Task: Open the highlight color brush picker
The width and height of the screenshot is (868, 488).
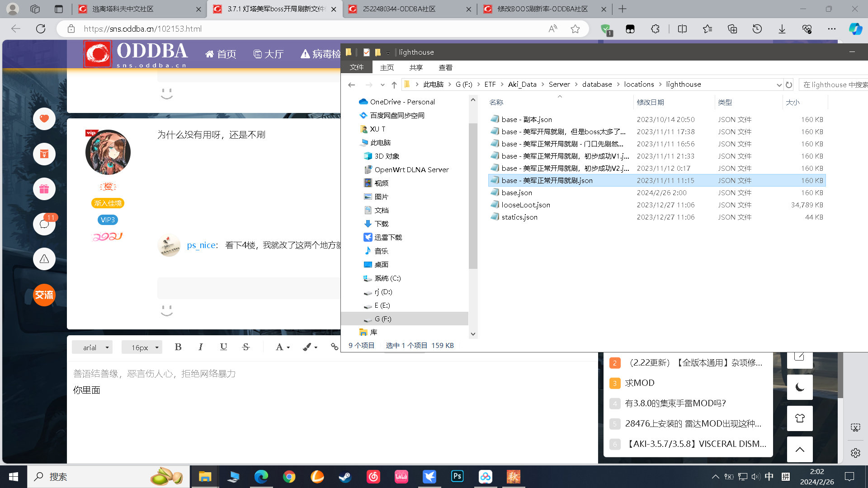Action: tap(308, 347)
